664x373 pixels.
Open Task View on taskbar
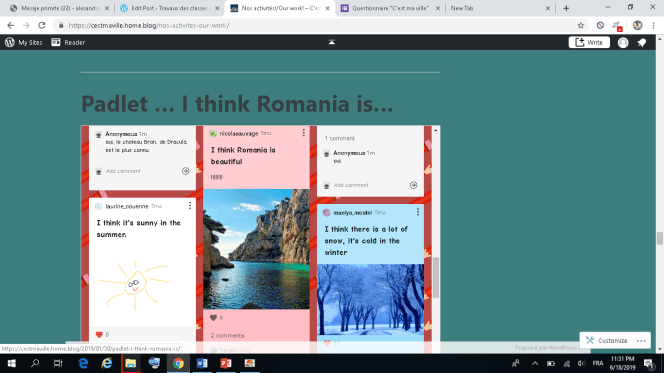[58, 363]
